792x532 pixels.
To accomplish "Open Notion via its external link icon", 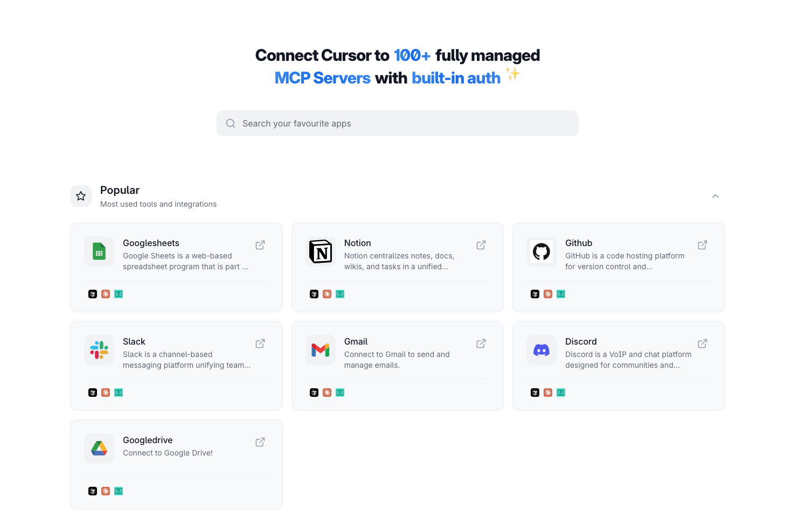I will click(x=481, y=245).
